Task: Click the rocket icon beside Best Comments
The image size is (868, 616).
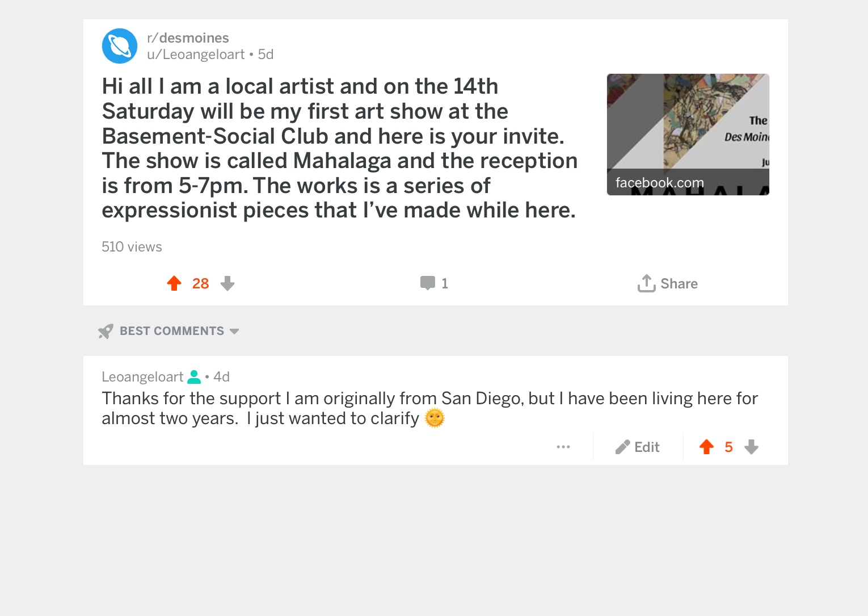Action: (106, 331)
